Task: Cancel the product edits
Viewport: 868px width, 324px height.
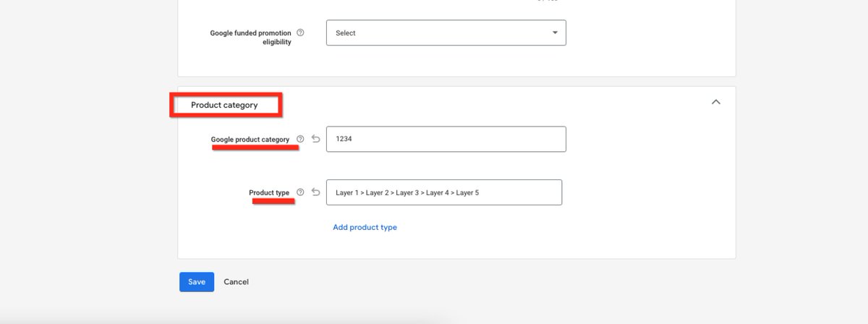Action: coord(236,282)
